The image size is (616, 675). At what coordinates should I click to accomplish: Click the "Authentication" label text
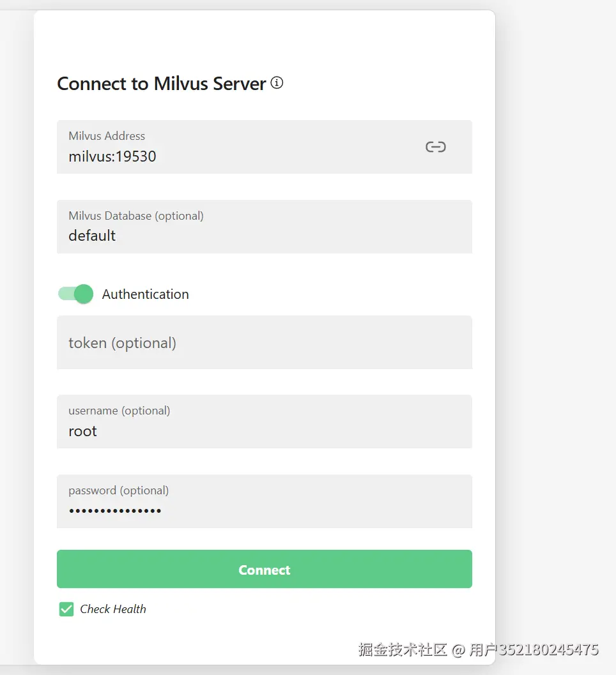(145, 294)
